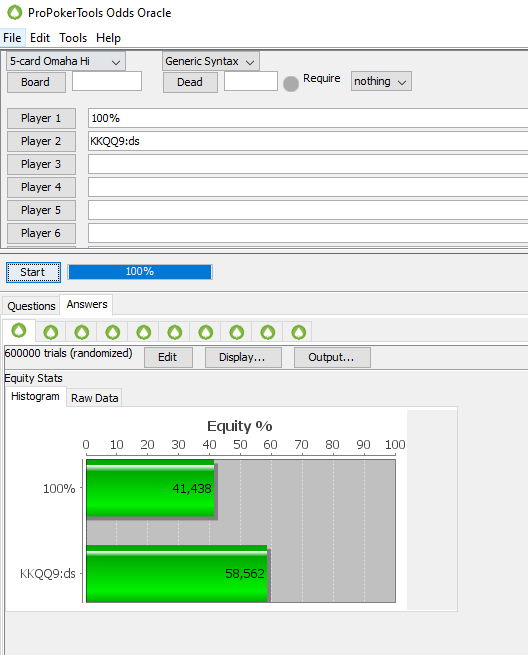The width and height of the screenshot is (528, 655).
Task: Select the first answer tab icon
Action: [x=19, y=330]
